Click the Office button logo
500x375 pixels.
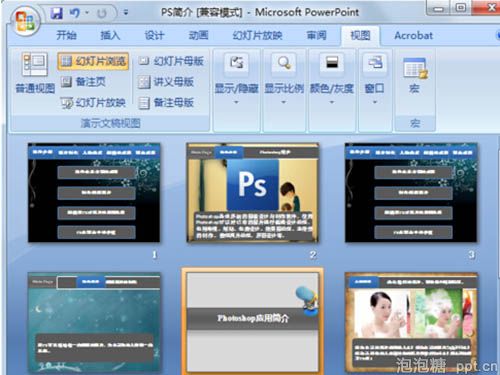pyautogui.click(x=25, y=21)
